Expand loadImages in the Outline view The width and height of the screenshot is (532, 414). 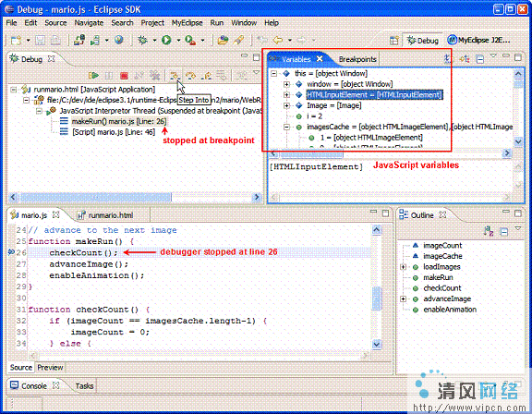point(403,267)
